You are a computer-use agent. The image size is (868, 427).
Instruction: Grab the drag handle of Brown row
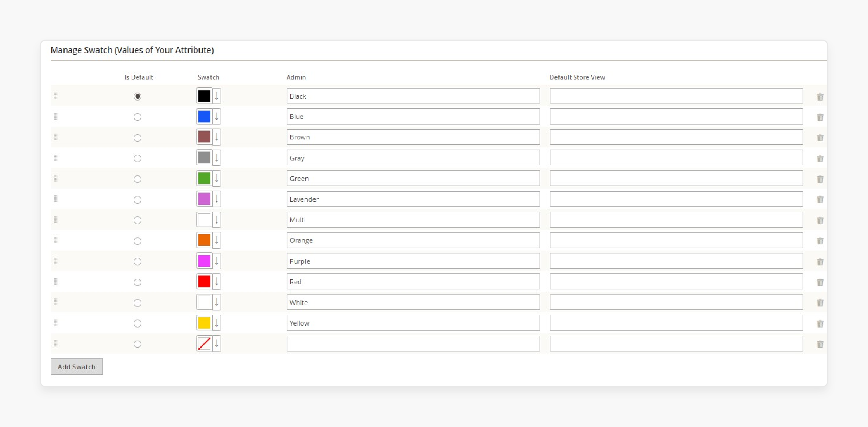[x=56, y=137]
